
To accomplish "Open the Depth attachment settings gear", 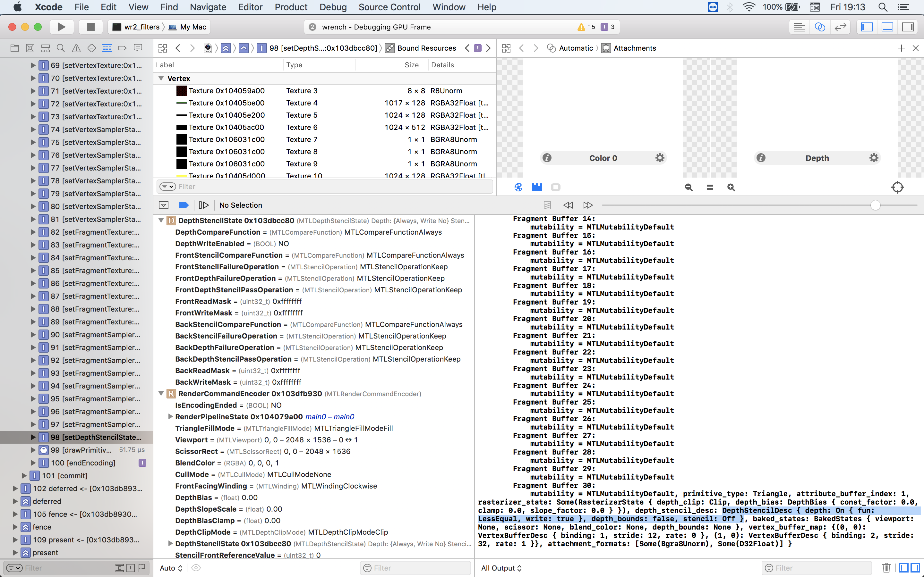I will (874, 158).
